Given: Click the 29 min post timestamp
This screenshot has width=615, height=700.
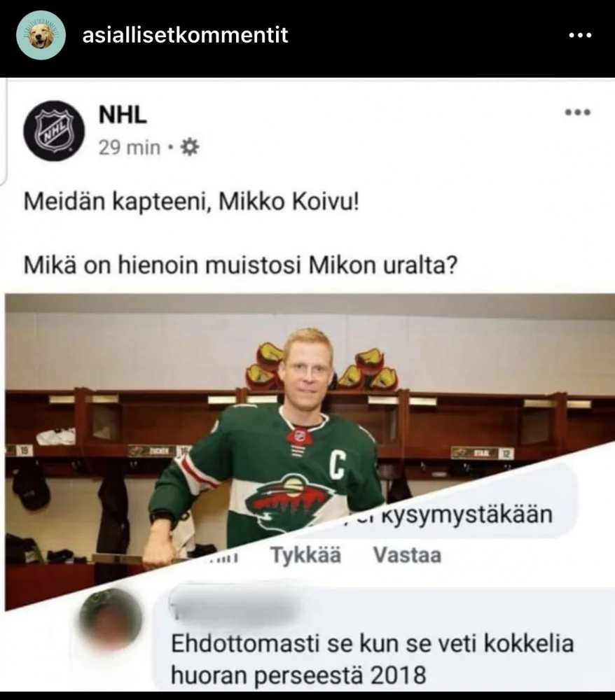Looking at the screenshot, I should 130,147.
